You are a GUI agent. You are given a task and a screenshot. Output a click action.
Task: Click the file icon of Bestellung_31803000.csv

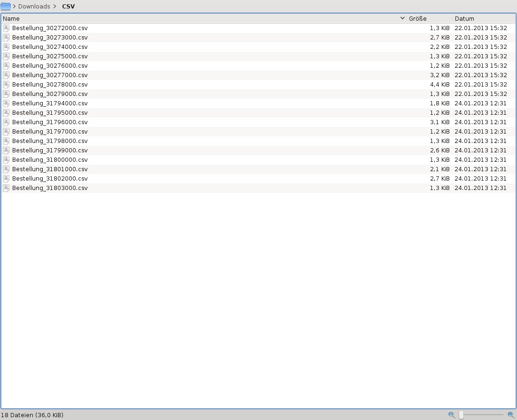pyautogui.click(x=7, y=188)
